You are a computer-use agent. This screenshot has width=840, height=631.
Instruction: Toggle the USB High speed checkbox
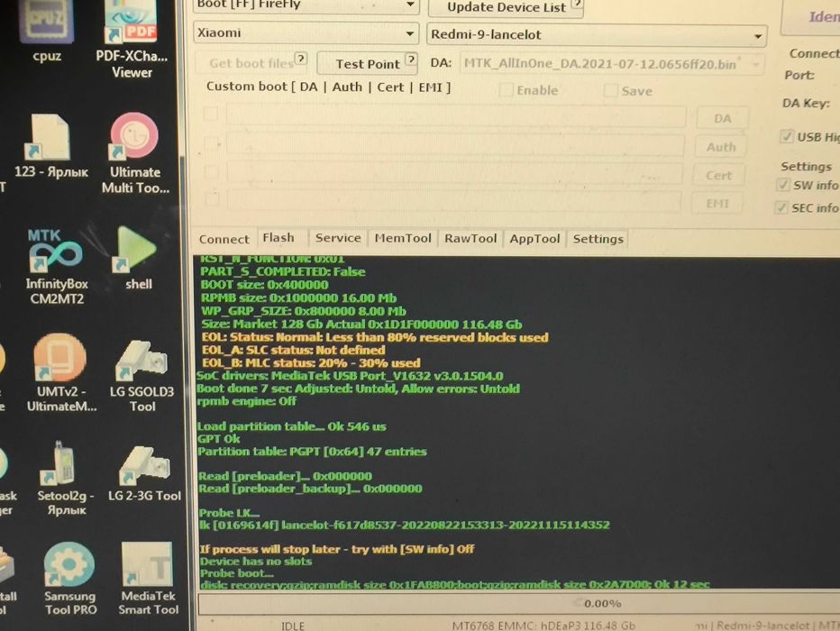click(787, 137)
